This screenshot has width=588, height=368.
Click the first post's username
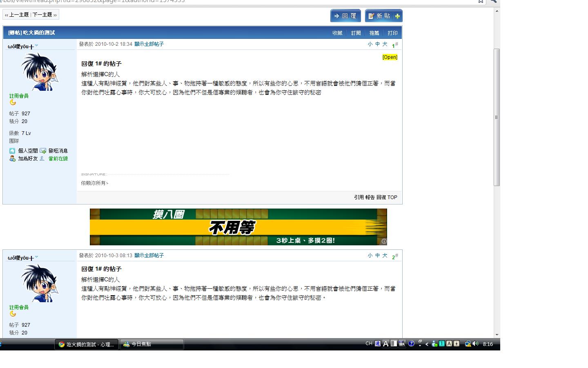21,47
